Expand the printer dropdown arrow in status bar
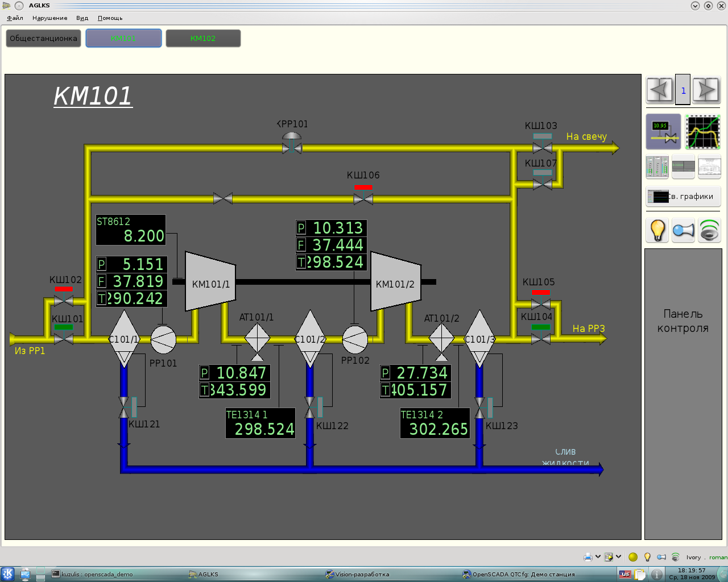This screenshot has width=728, height=582. coord(598,557)
